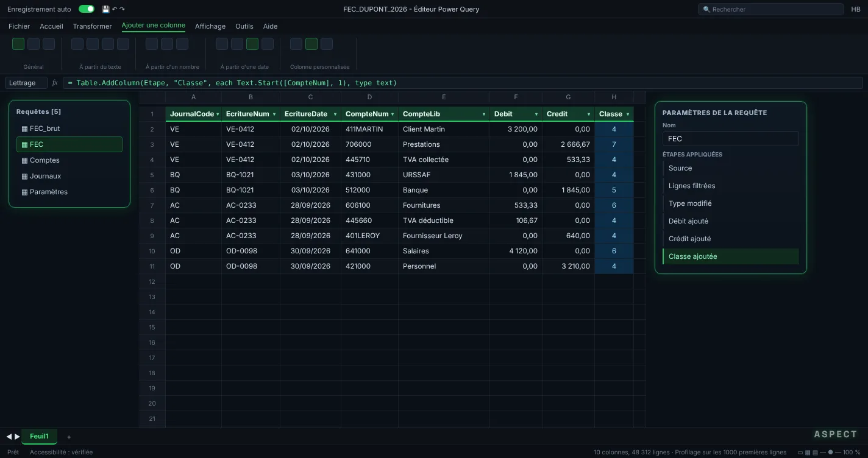Click the highlighted button in À partir d'une date group
Image resolution: width=868 pixels, height=458 pixels.
point(252,44)
